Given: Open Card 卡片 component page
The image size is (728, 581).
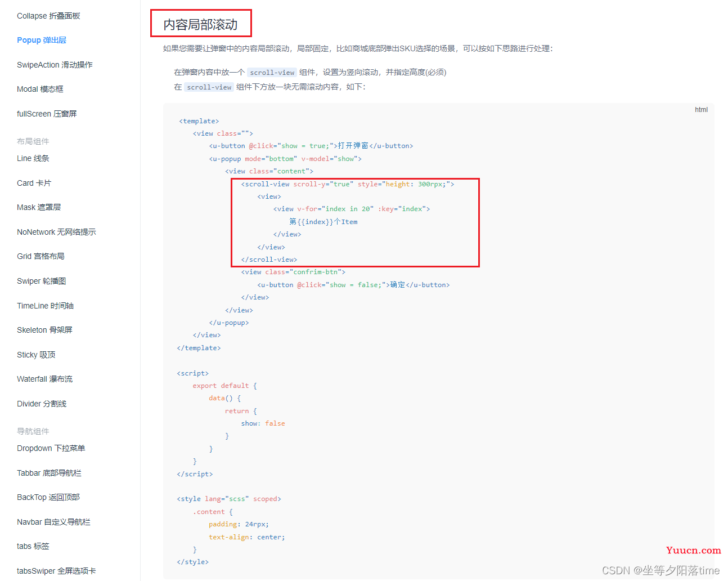Looking at the screenshot, I should 34,183.
